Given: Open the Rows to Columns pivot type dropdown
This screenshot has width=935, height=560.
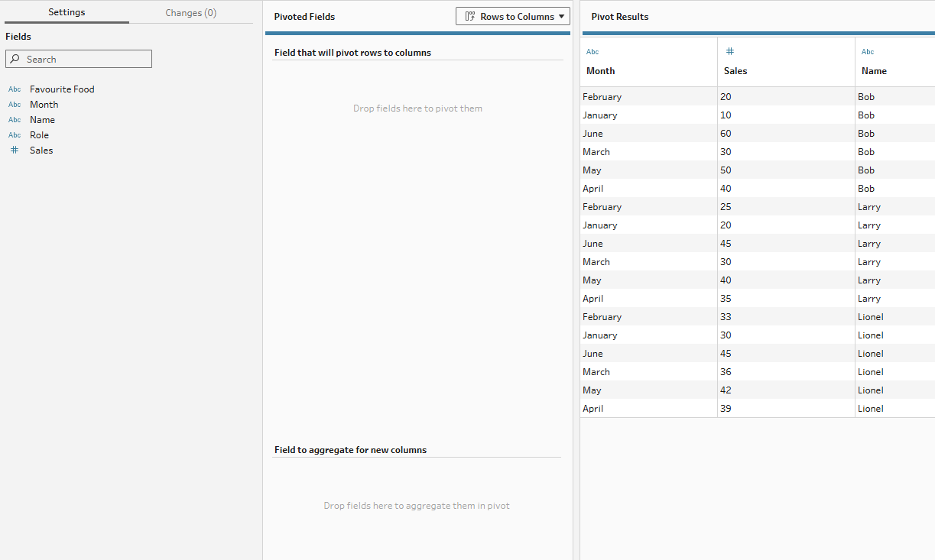Looking at the screenshot, I should [513, 16].
